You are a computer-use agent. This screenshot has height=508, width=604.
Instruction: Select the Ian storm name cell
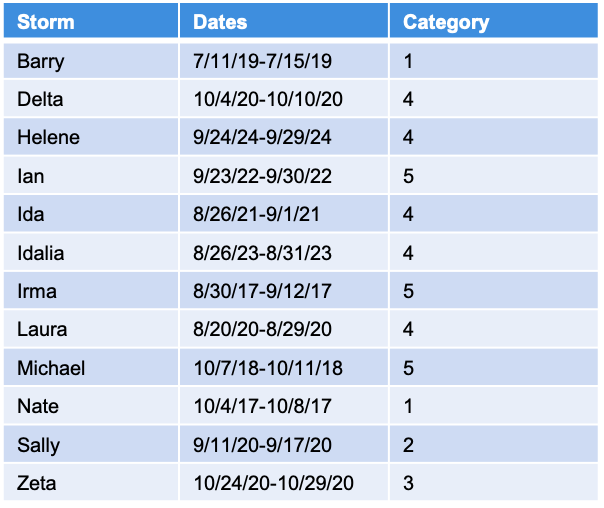pyautogui.click(x=31, y=176)
